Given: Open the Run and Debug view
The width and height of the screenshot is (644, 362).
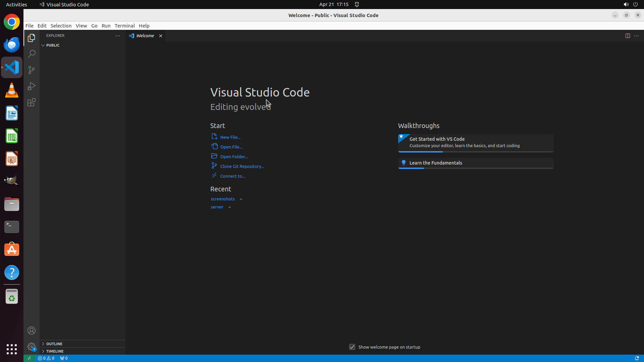Looking at the screenshot, I should pos(32,86).
